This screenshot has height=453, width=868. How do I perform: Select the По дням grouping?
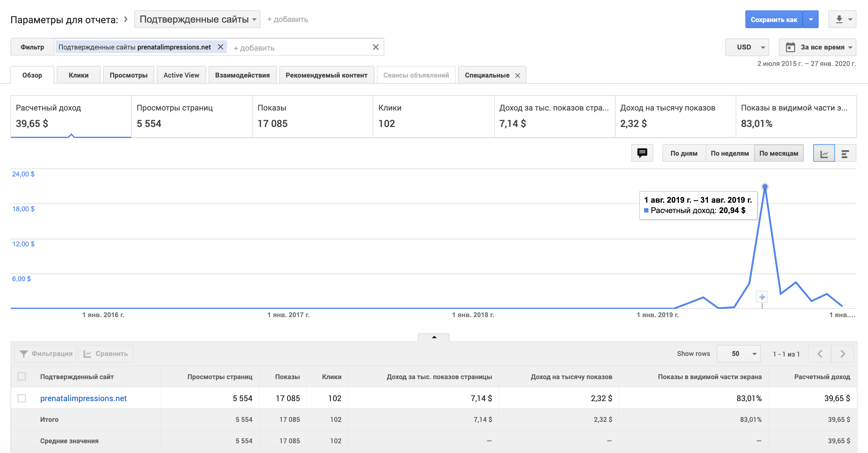pos(684,154)
